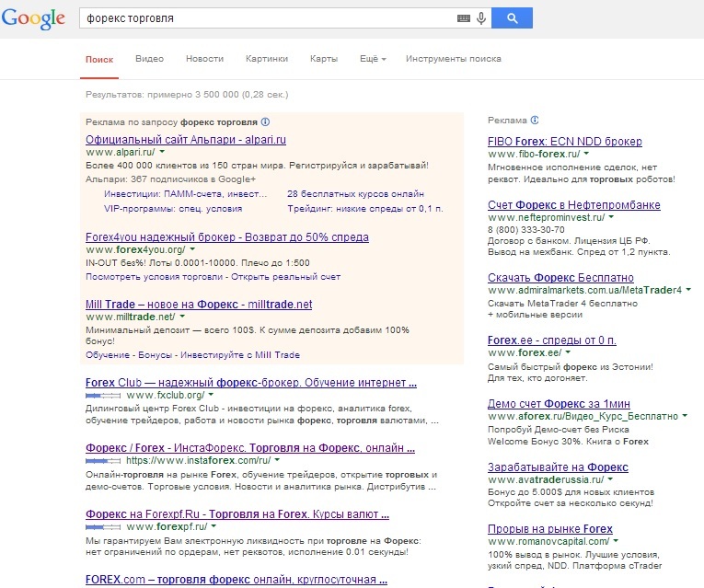Open Forex.ee - спреды от 0 п. ad

(x=552, y=340)
